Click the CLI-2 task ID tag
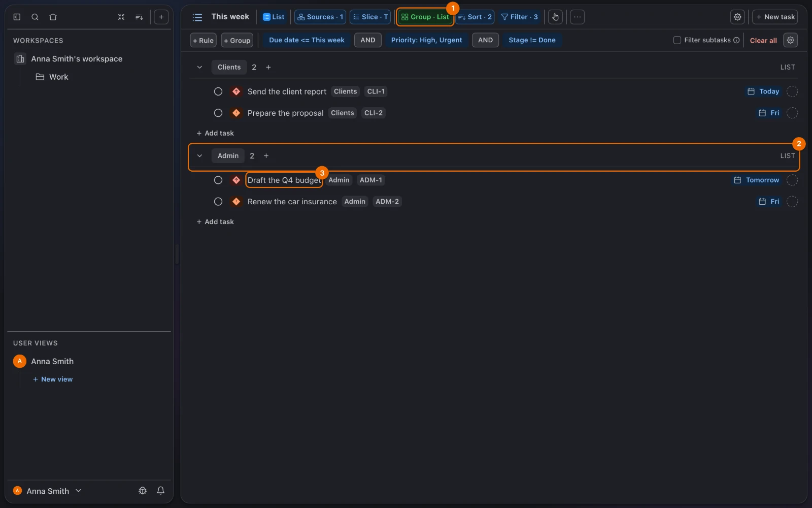Image resolution: width=812 pixels, height=508 pixels. (x=374, y=113)
